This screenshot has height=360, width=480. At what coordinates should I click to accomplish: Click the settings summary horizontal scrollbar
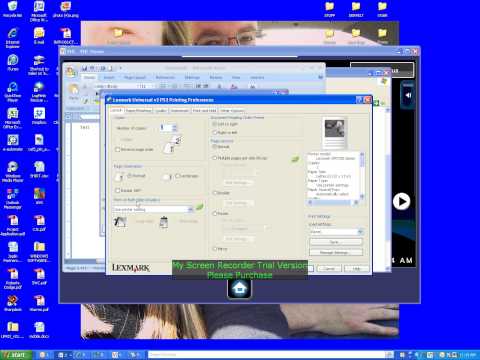point(333,202)
